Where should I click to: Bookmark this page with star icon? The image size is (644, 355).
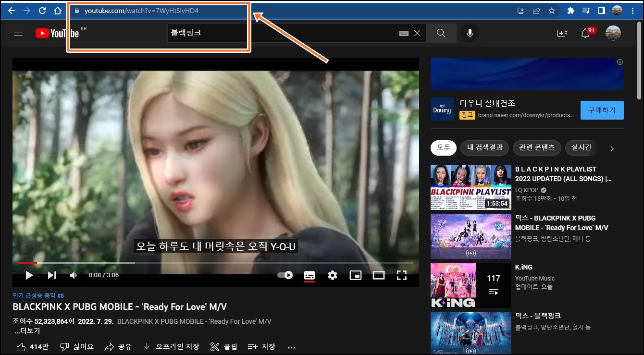[x=552, y=11]
